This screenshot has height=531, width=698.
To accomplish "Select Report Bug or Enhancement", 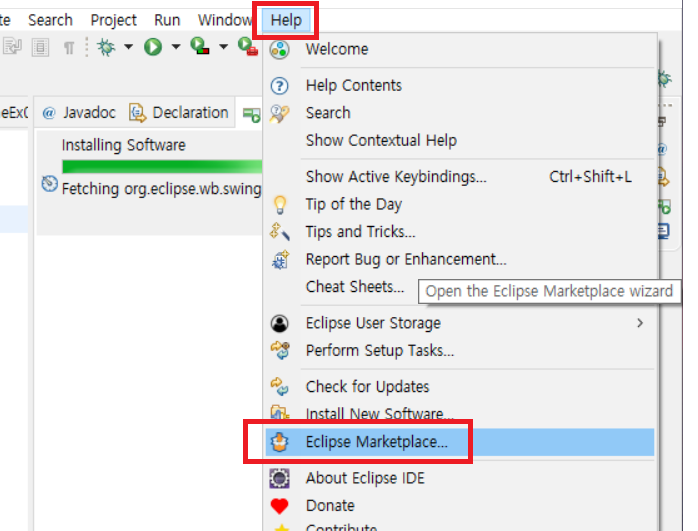I will 460,259.
